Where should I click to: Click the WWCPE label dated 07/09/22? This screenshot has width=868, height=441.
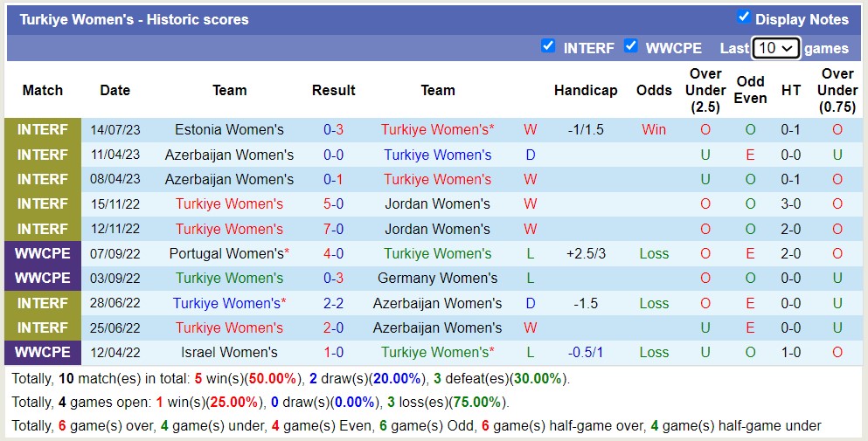click(42, 253)
